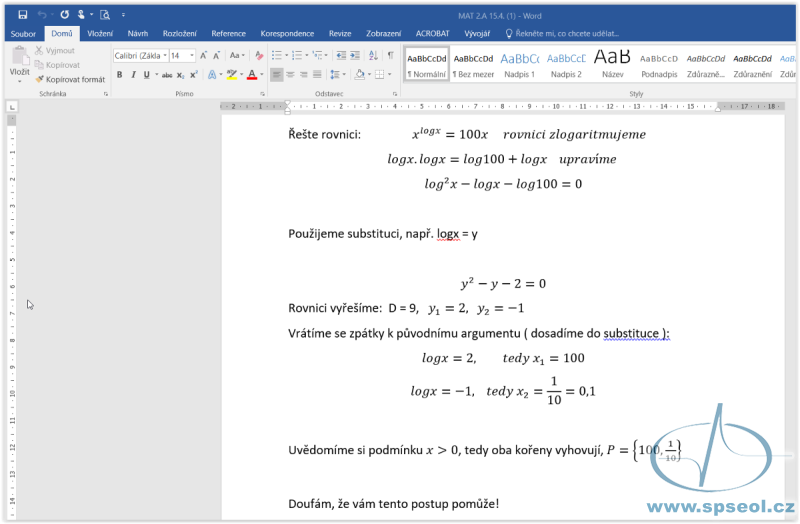Screen dimensions: 800x524
Task: Toggle Subscript formatting
Action: pyautogui.click(x=181, y=75)
